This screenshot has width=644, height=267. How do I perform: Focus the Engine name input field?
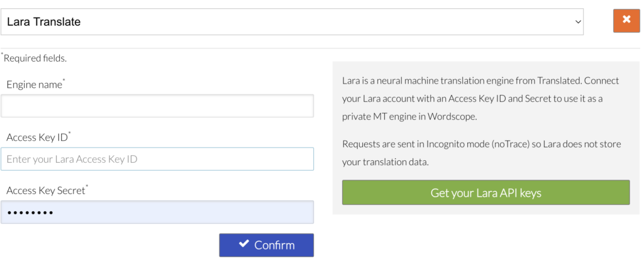click(x=157, y=106)
